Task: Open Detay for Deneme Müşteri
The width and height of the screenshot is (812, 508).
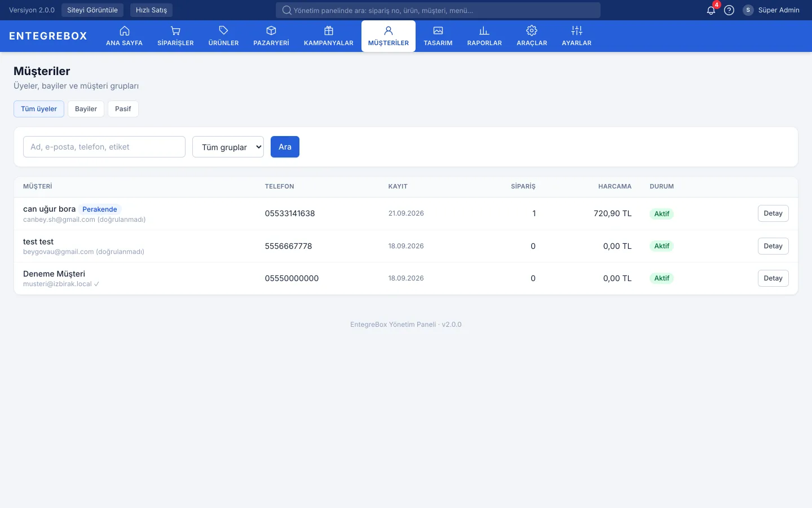Action: click(773, 278)
